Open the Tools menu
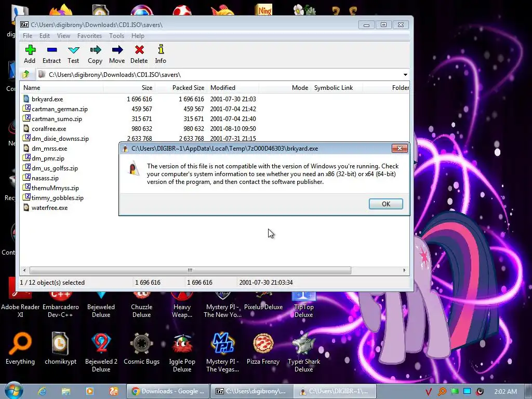Viewport: 532px width, 399px height. [116, 36]
